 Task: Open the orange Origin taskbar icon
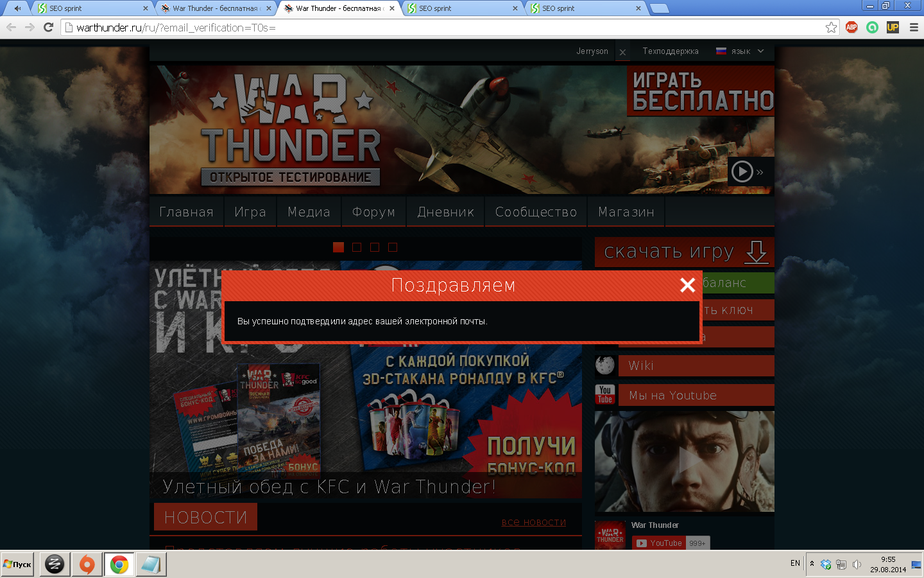87,565
